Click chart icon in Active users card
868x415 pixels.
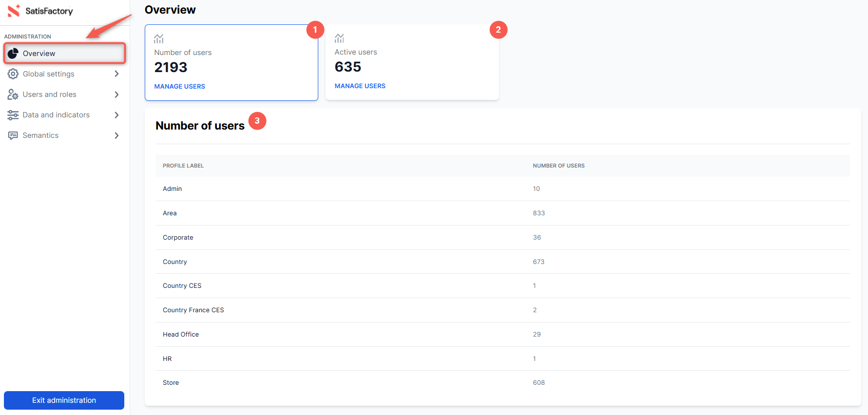(x=339, y=38)
